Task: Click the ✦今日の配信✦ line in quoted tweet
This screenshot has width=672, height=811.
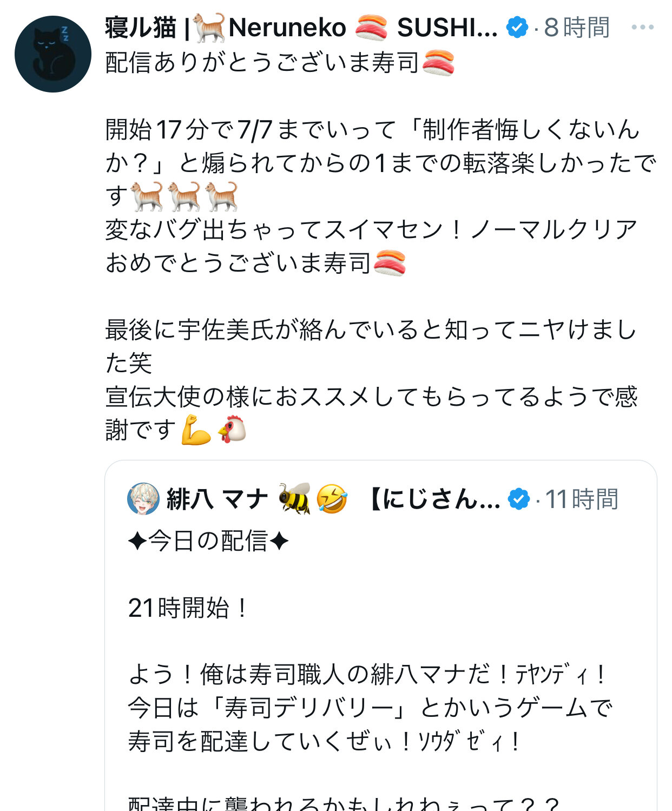Action: (x=208, y=541)
